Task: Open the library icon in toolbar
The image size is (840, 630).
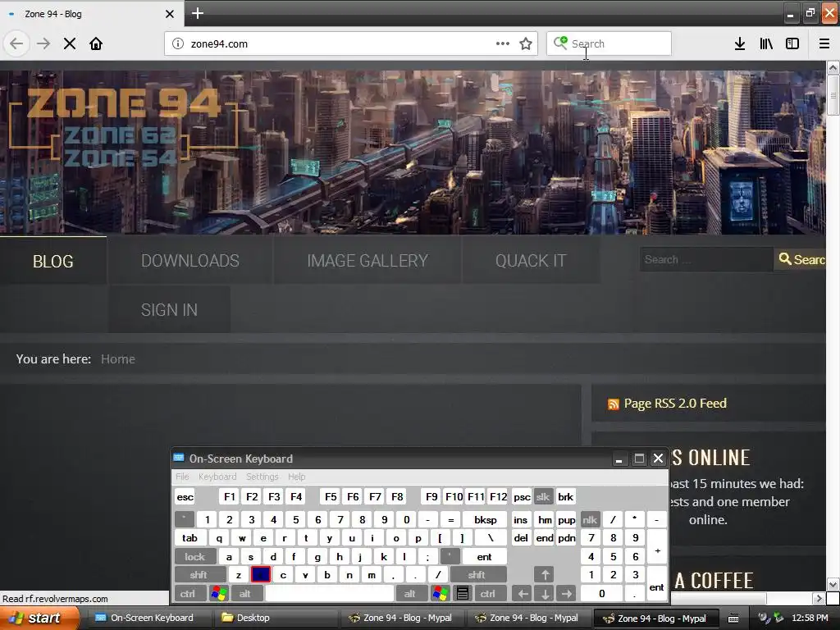Action: (766, 43)
